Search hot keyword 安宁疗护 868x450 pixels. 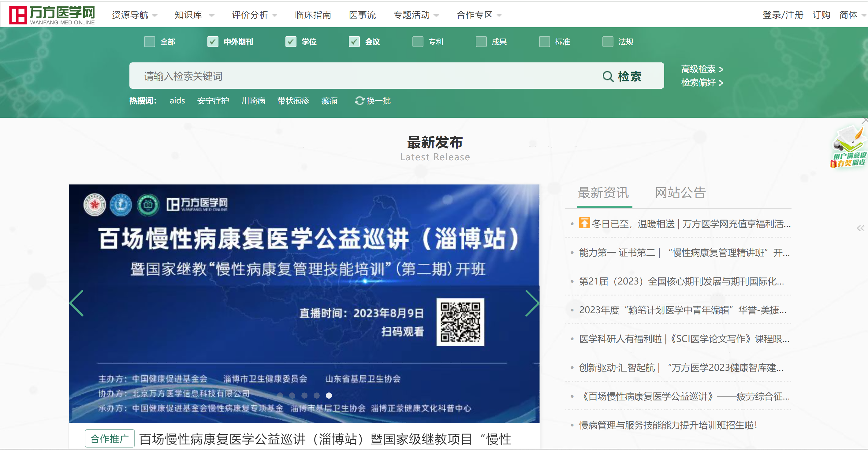point(213,101)
